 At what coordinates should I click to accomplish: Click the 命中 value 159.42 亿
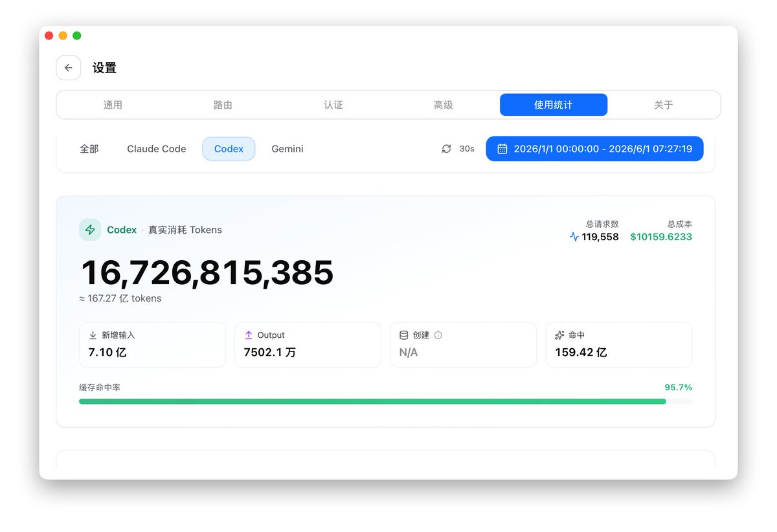[x=581, y=353]
